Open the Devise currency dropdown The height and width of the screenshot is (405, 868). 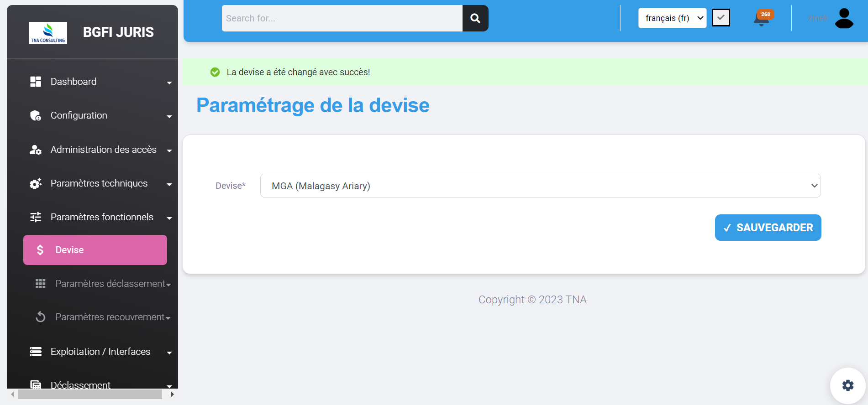point(540,186)
